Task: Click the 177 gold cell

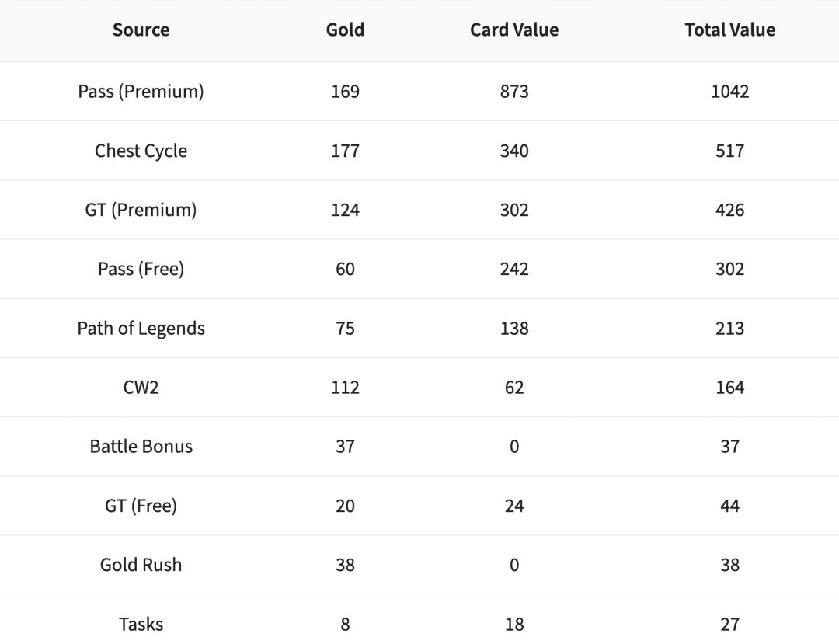Action: pyautogui.click(x=345, y=151)
